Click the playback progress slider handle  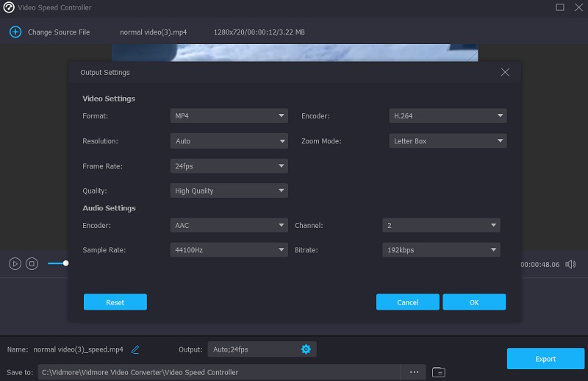[65, 263]
